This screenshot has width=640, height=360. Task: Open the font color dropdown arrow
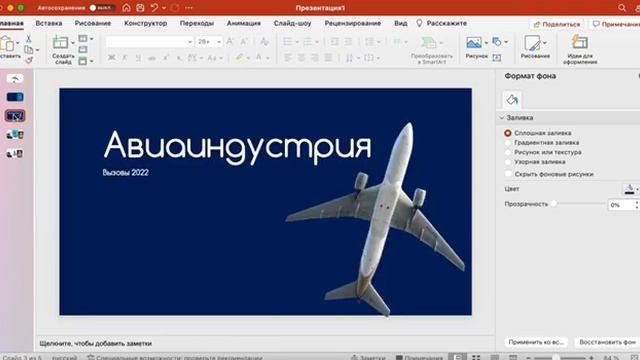click(x=268, y=58)
